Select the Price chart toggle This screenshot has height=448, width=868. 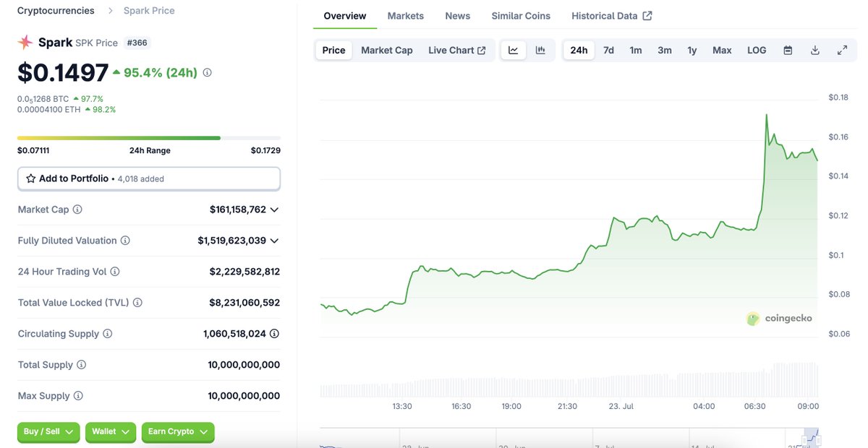[334, 51]
